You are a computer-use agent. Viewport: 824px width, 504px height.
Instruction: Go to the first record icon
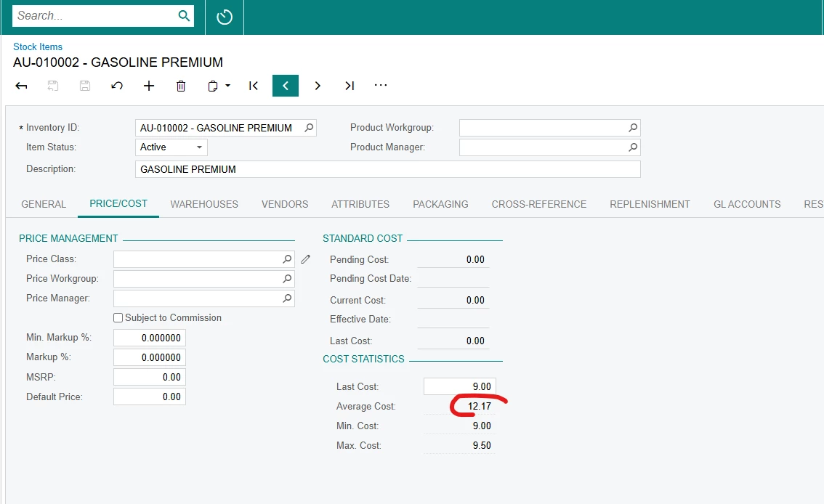pos(254,86)
